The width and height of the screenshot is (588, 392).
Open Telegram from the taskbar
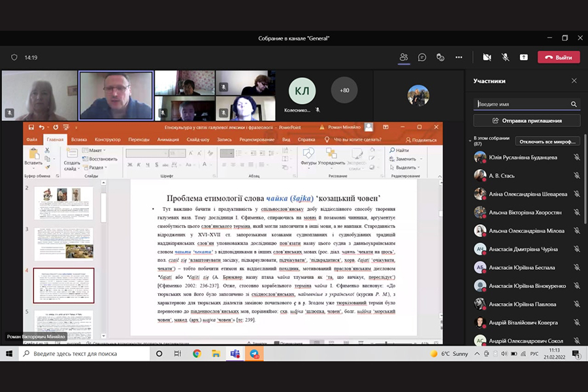click(x=254, y=353)
